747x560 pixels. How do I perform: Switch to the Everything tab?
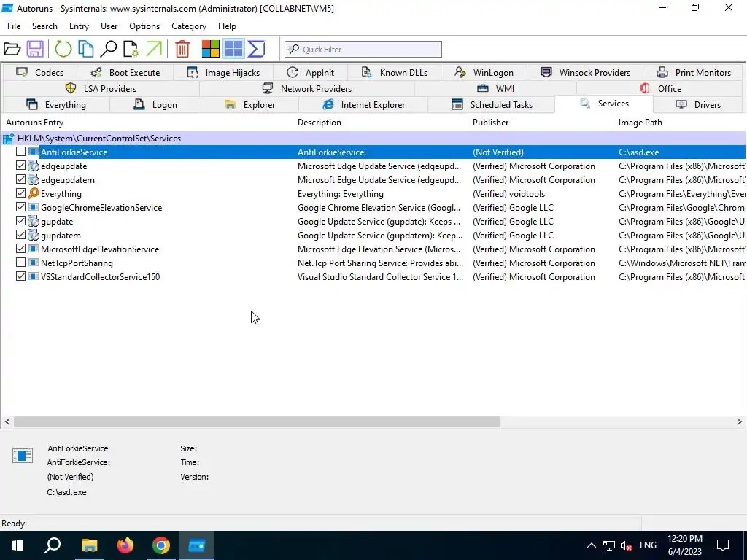[x=56, y=105]
